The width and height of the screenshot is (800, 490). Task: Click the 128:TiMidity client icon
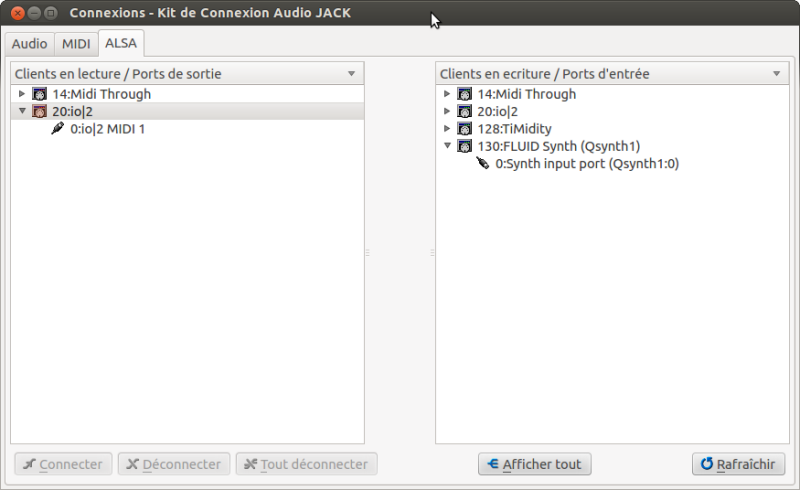tap(464, 129)
